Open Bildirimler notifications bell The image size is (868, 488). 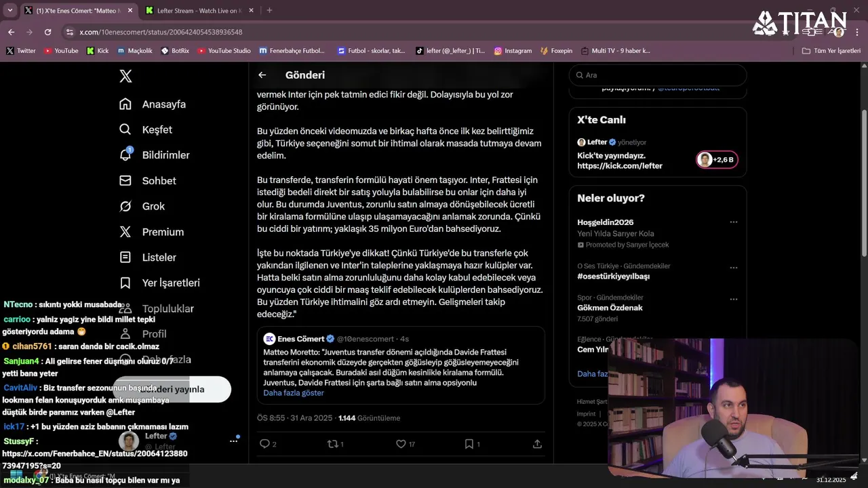click(155, 155)
